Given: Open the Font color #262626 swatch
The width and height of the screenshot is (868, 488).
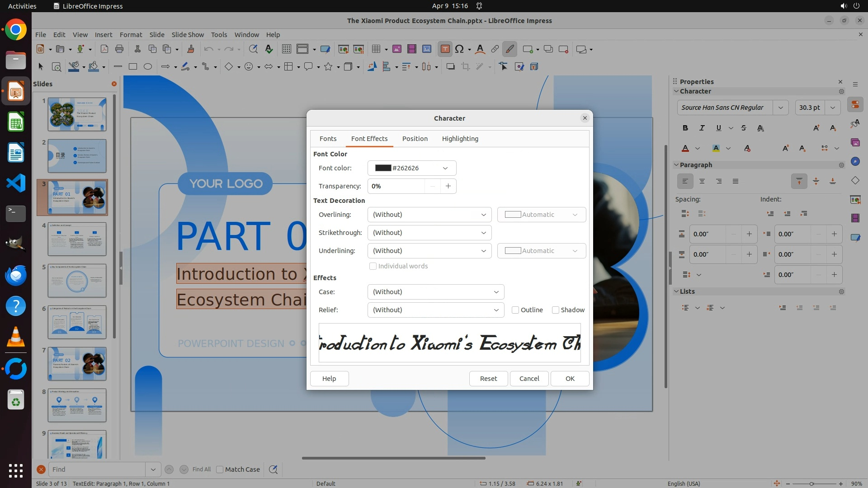Looking at the screenshot, I should pyautogui.click(x=411, y=168).
